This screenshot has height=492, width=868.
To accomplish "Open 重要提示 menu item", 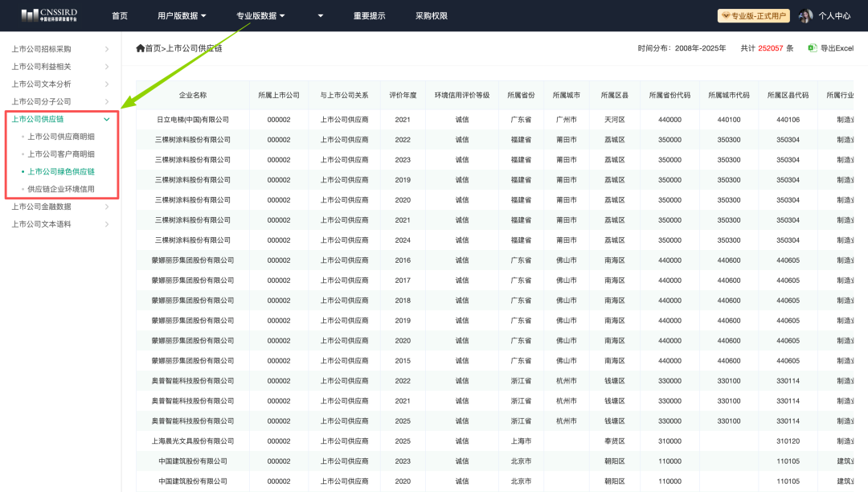I will coord(369,16).
